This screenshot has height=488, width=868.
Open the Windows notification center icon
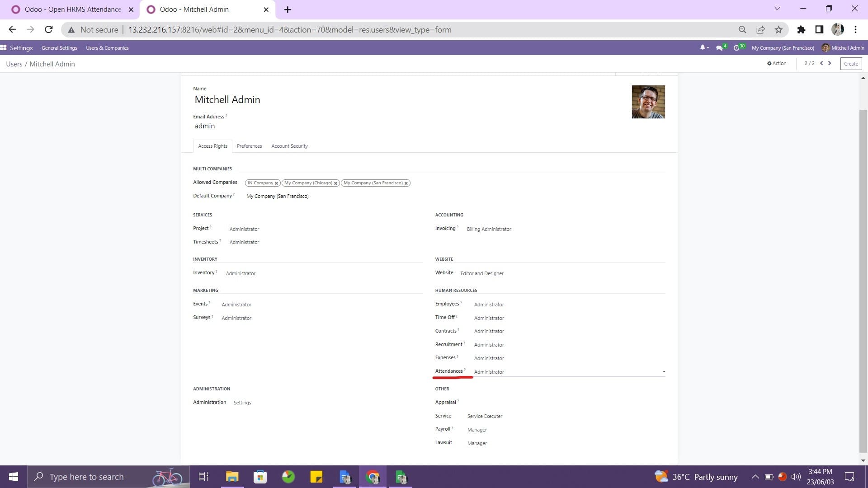tap(849, 477)
